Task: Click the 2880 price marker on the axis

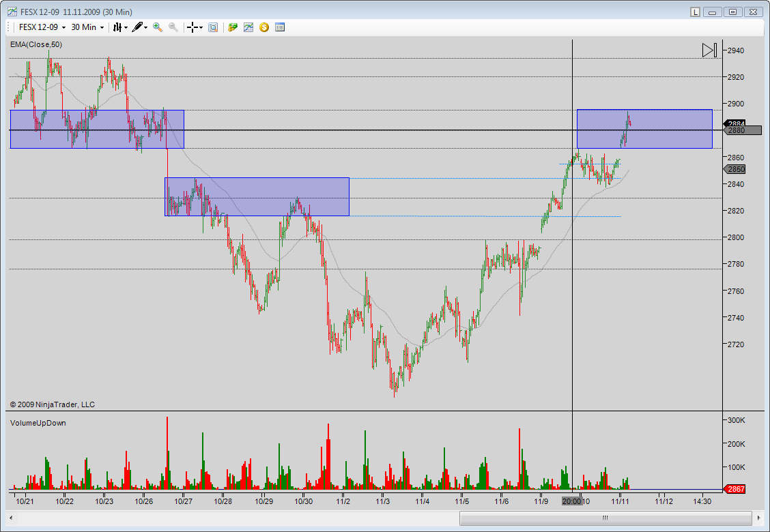Action: [x=743, y=130]
